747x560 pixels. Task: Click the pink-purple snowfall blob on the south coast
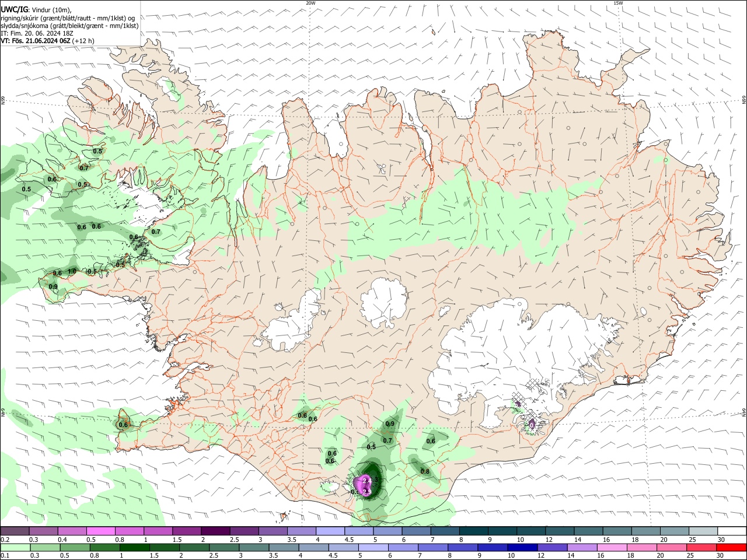click(x=363, y=485)
